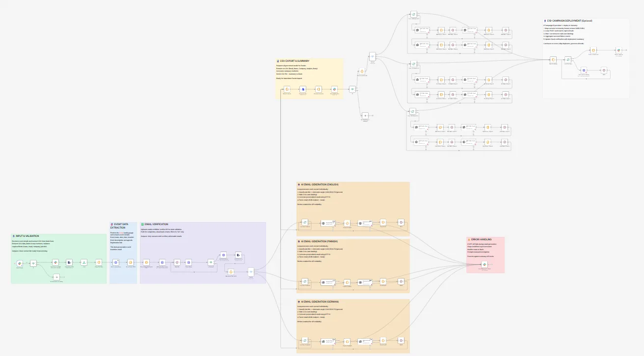Click the Switch node routing verified emails
This screenshot has height=356, width=644.
pyautogui.click(x=250, y=272)
